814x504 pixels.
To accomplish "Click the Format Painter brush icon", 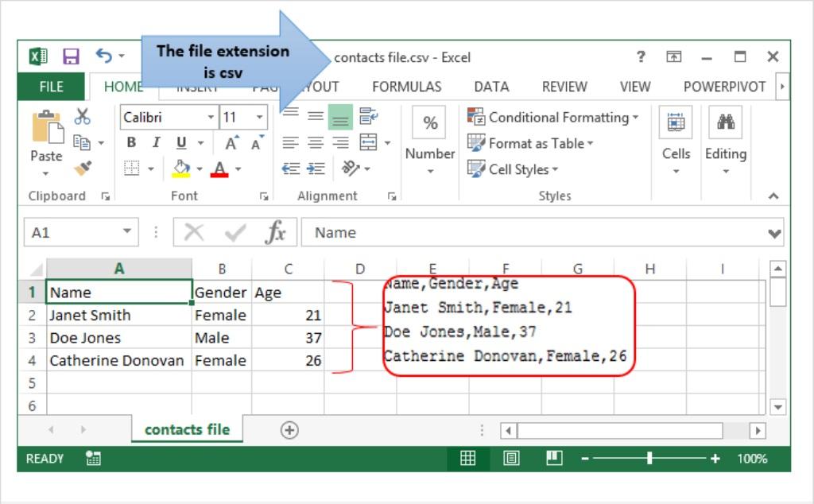I will pos(83,169).
